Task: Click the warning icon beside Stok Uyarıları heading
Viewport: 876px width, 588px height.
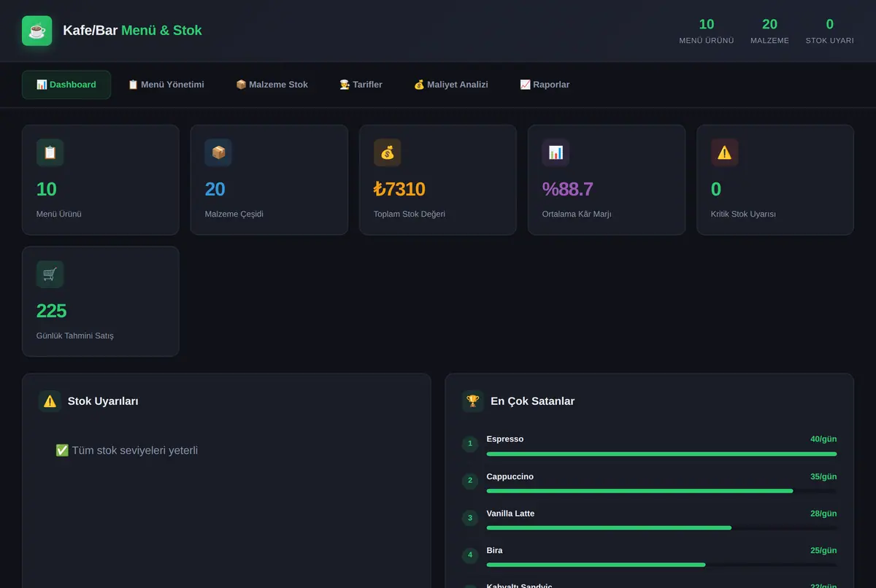Action: click(50, 401)
